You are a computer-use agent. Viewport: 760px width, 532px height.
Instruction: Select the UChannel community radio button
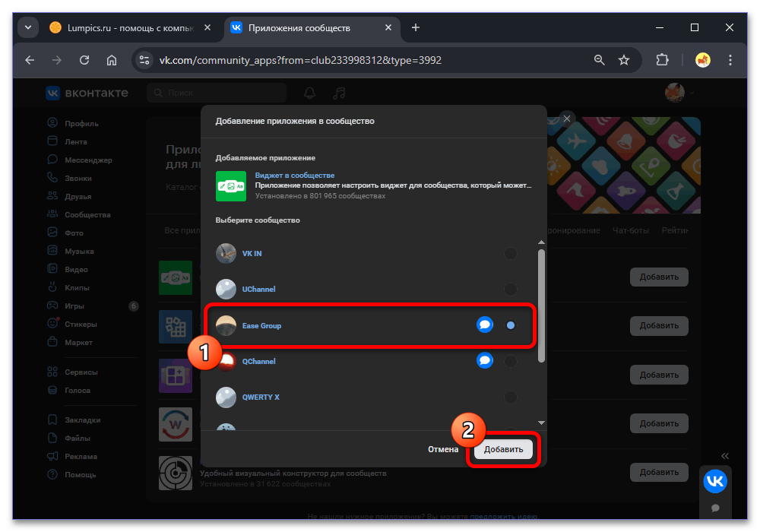[x=511, y=290]
